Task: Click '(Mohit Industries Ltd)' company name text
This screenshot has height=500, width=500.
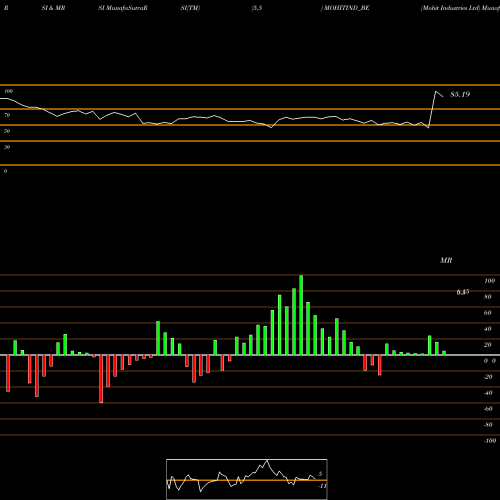Action: 450,8
